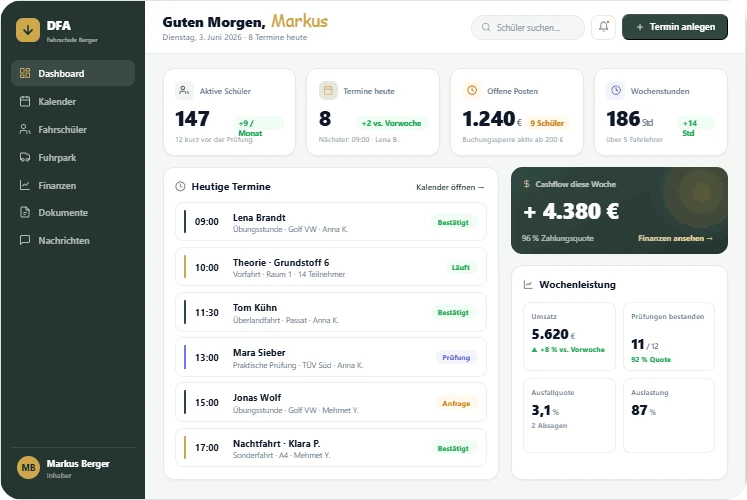Click the +9 / Monat badge
This screenshot has height=500, width=747.
coord(257,124)
